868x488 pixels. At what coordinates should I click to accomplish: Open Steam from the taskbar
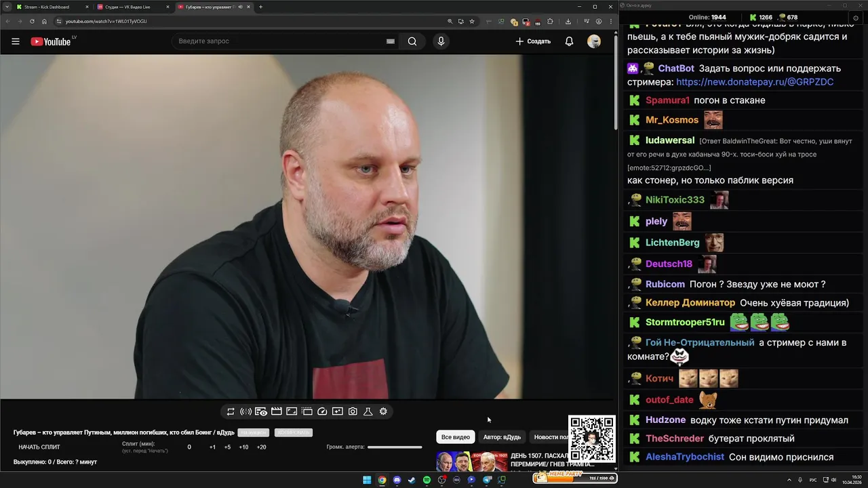(412, 480)
